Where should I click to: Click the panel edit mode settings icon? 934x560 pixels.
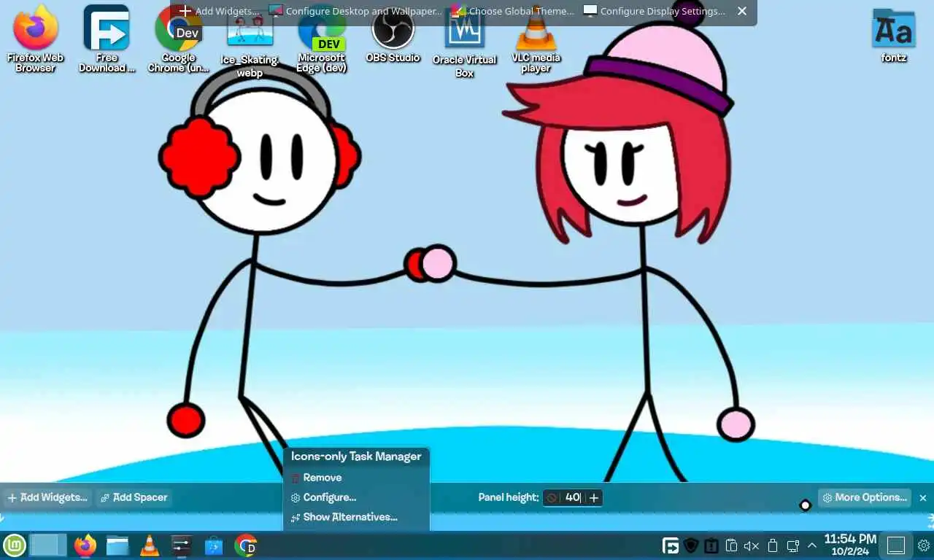923,545
